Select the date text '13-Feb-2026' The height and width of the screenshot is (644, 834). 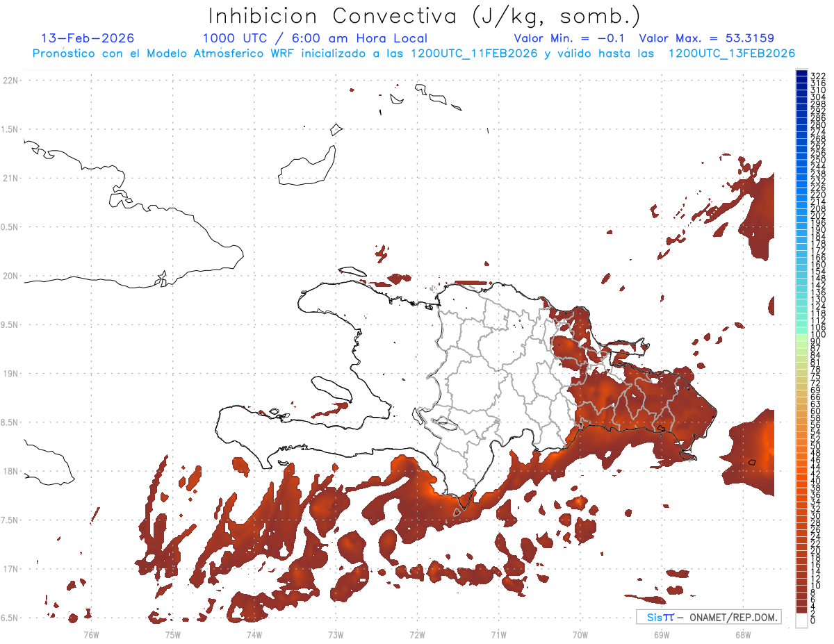[x=88, y=38]
